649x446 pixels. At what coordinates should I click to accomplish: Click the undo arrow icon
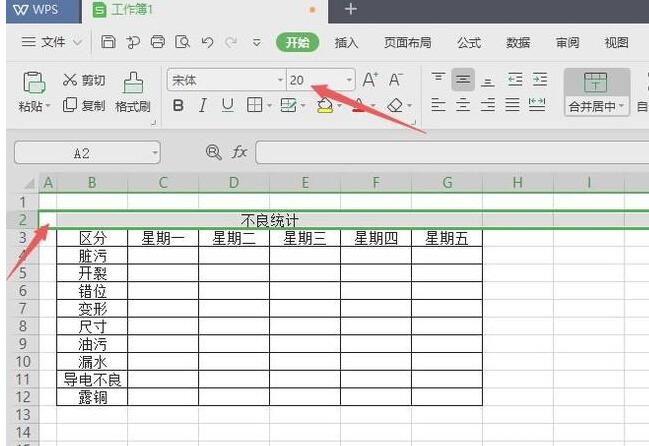tap(207, 42)
